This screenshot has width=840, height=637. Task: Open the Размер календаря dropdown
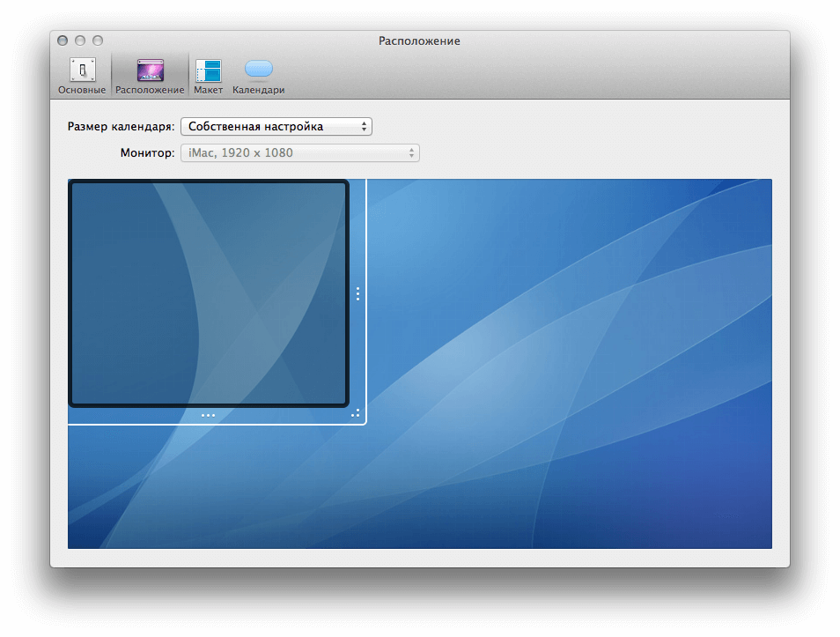tap(275, 127)
